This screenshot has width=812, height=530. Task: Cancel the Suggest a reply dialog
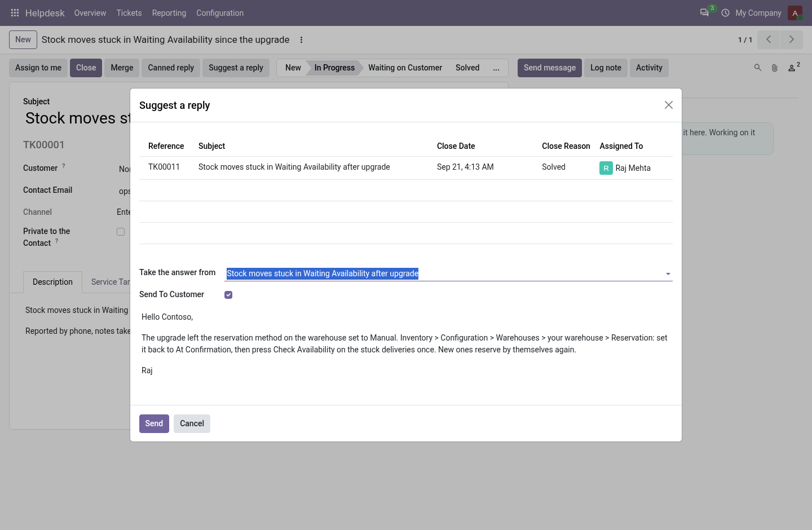(x=192, y=423)
